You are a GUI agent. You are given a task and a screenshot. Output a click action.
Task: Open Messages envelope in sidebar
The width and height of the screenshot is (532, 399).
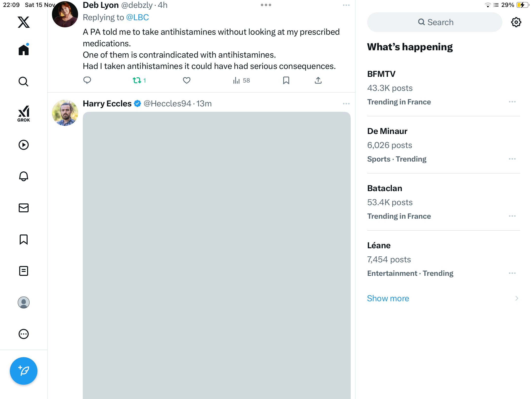click(x=24, y=208)
